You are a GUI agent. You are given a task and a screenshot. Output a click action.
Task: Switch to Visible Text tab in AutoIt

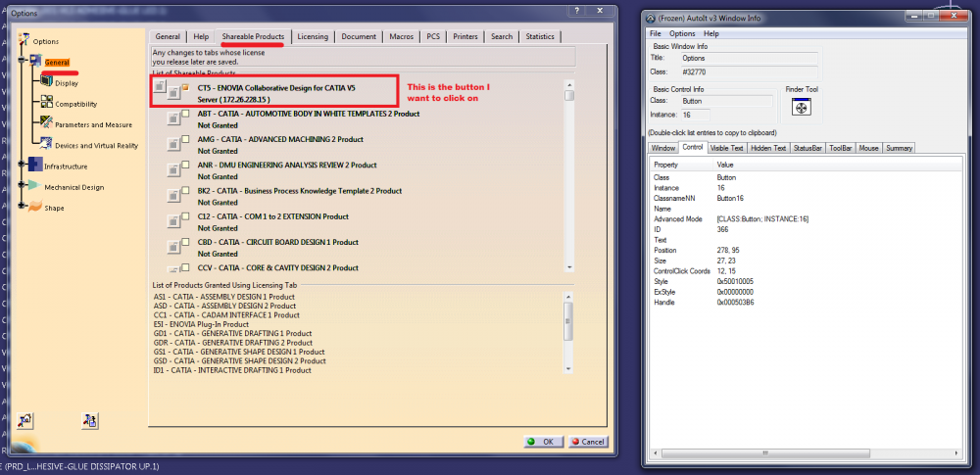pos(727,148)
